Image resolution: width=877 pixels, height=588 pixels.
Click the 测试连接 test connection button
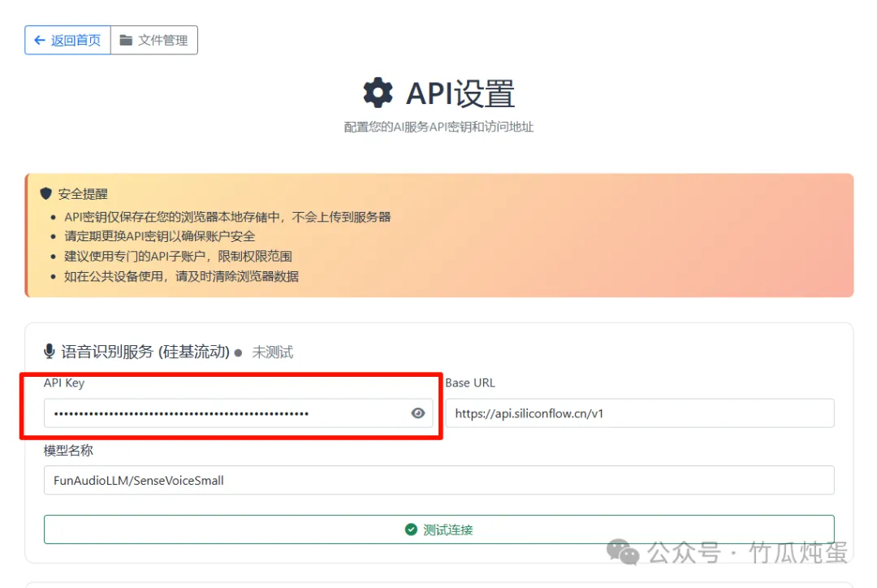point(439,530)
